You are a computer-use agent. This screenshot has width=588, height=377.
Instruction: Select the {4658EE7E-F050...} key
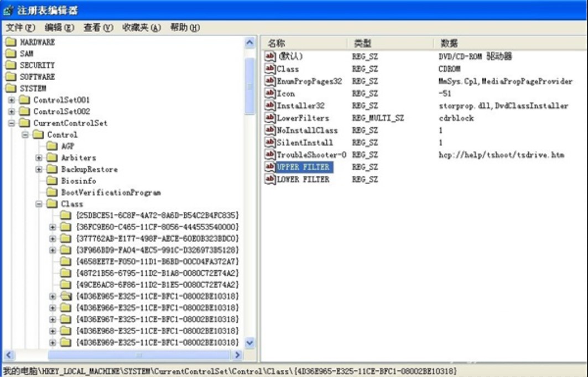click(x=158, y=261)
